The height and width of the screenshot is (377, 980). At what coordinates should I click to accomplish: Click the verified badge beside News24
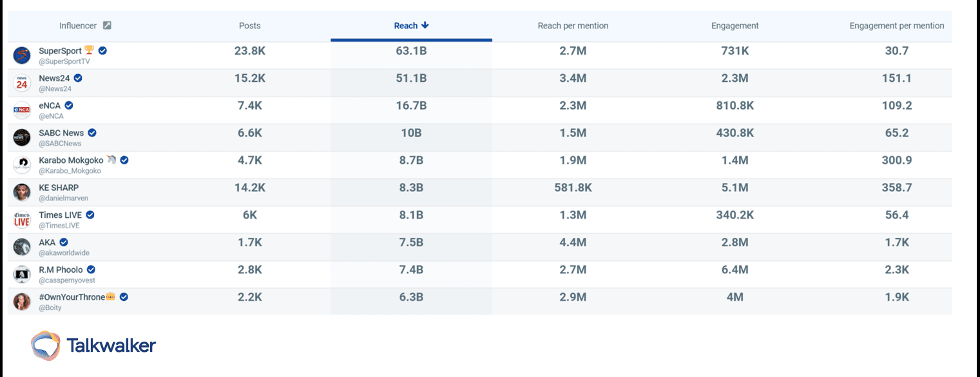[x=77, y=77]
